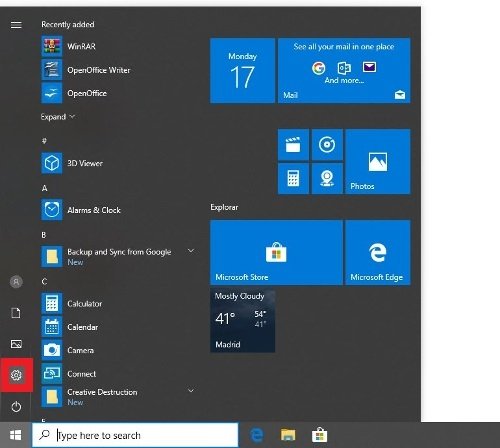
Task: Open File Explorer on the taskbar
Action: click(x=288, y=435)
